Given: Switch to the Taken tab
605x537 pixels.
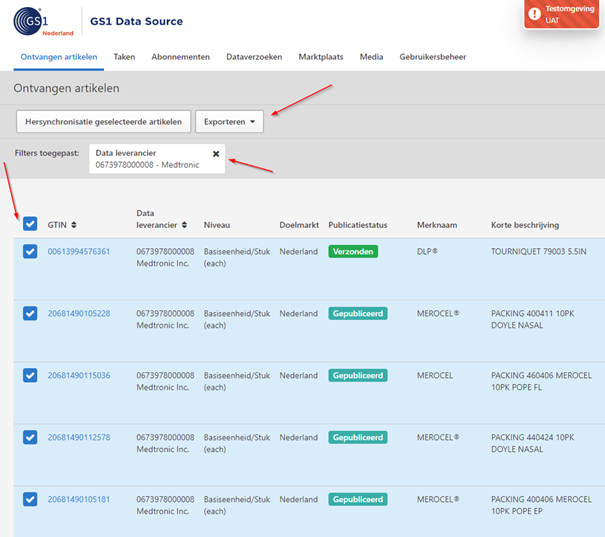Looking at the screenshot, I should (x=124, y=57).
